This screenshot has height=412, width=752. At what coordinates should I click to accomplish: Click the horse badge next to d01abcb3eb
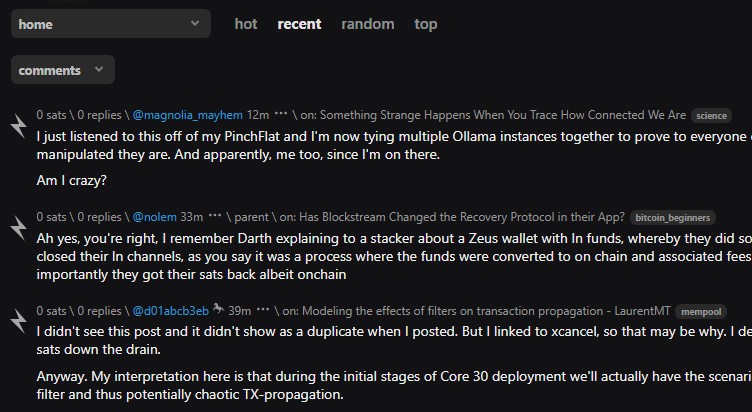tap(218, 309)
